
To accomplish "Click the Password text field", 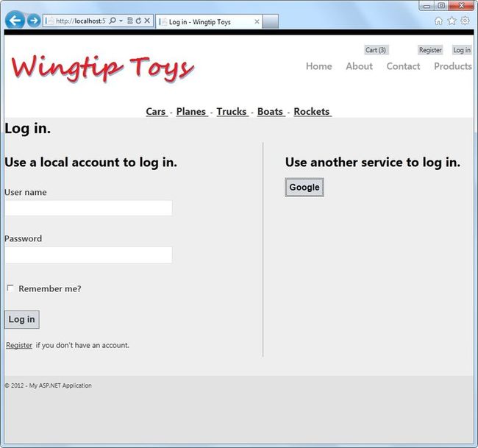I will [x=88, y=255].
